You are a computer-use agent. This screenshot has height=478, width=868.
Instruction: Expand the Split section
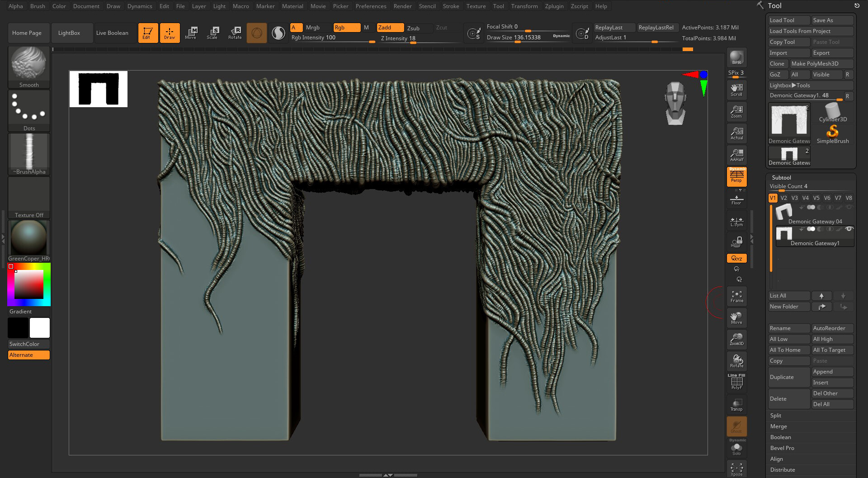coord(776,416)
